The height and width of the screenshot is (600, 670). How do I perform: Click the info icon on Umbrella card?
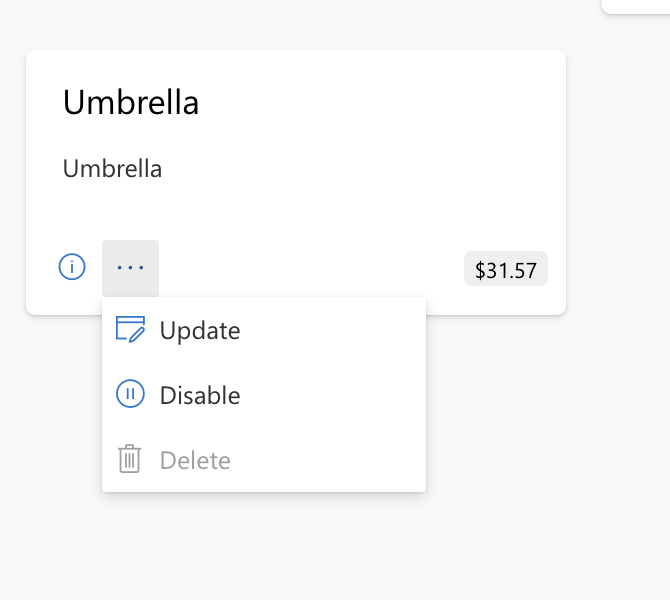(x=72, y=268)
